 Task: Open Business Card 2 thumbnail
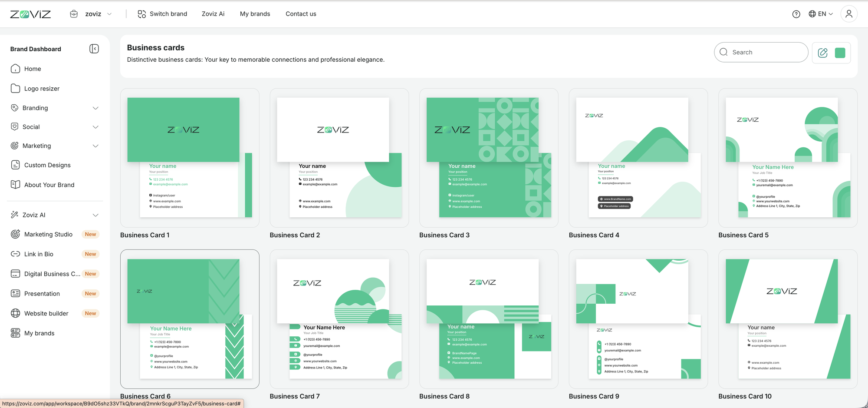(339, 158)
